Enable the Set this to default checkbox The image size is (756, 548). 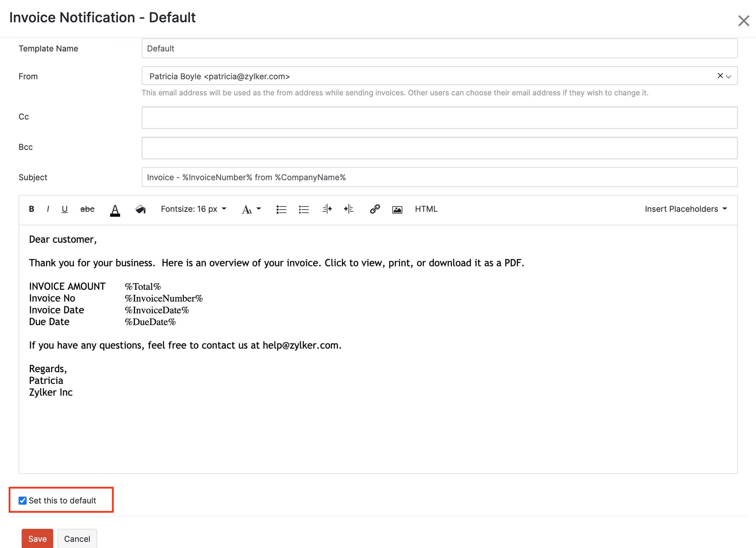tap(22, 500)
